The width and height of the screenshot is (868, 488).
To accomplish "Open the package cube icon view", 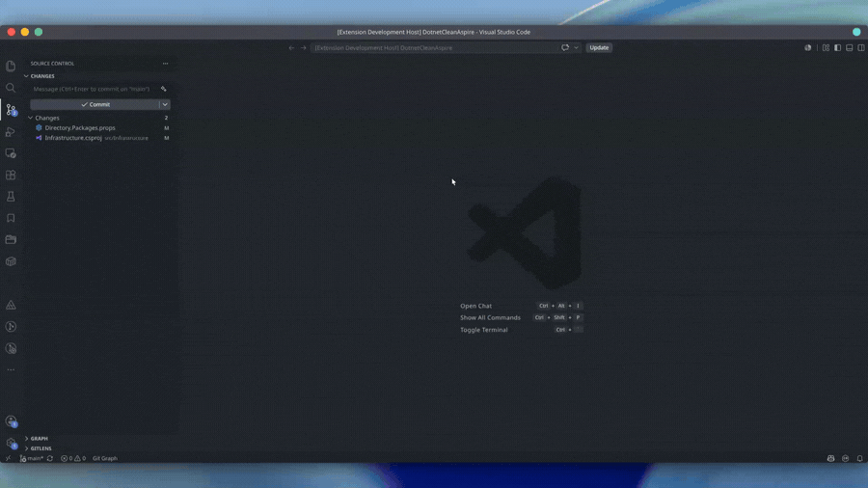I will click(x=11, y=261).
